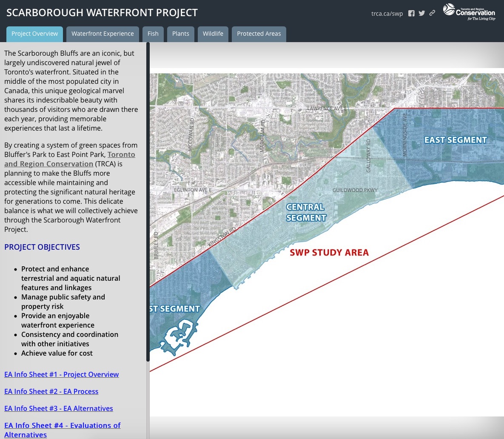504x439 pixels.
Task: Click the copy link chain icon
Action: [432, 13]
